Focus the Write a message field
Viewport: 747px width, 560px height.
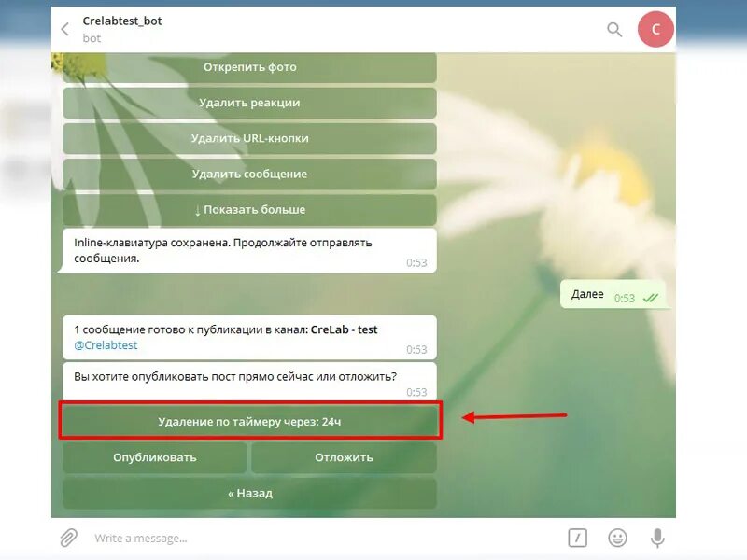pos(324,539)
